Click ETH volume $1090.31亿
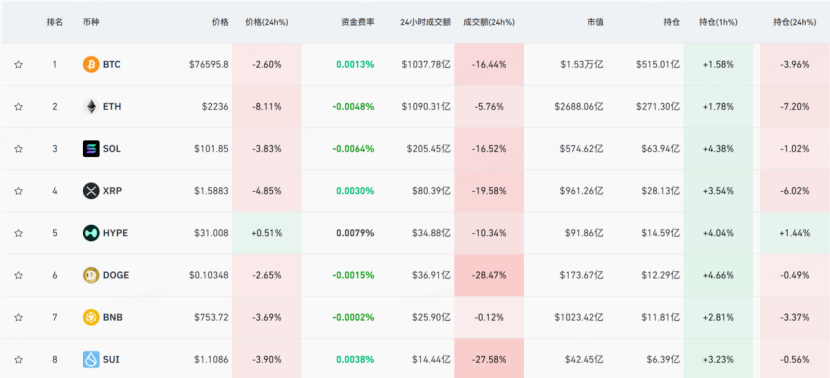The height and width of the screenshot is (378, 830). coord(426,106)
